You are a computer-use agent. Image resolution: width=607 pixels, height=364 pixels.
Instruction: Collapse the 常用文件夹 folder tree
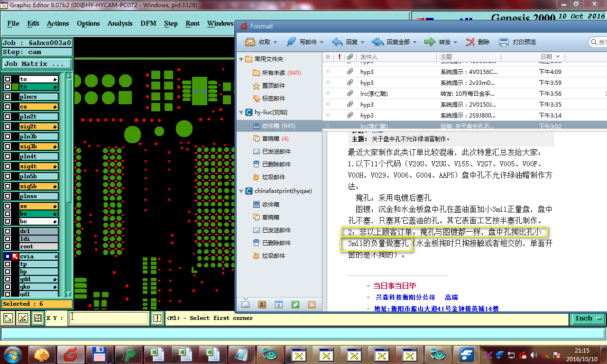pos(241,59)
